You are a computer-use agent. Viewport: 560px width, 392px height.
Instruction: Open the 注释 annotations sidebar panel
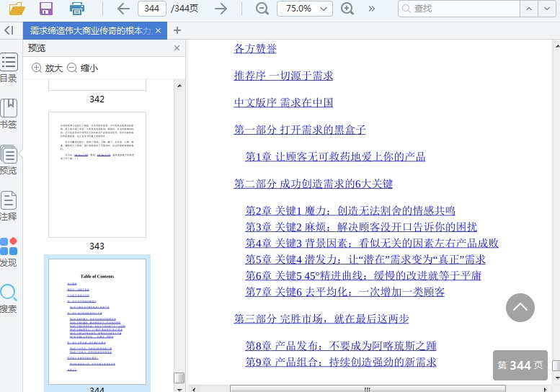click(8, 206)
